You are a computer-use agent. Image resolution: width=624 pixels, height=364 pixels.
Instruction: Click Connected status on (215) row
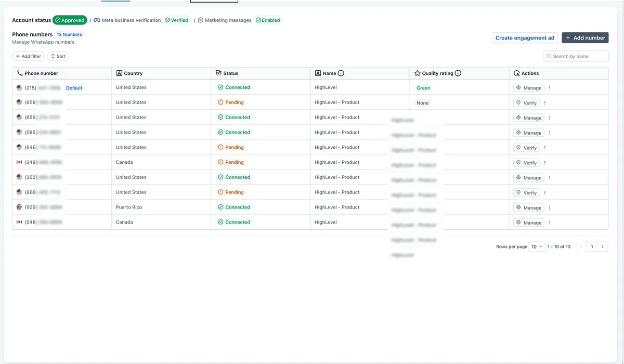[x=234, y=87]
